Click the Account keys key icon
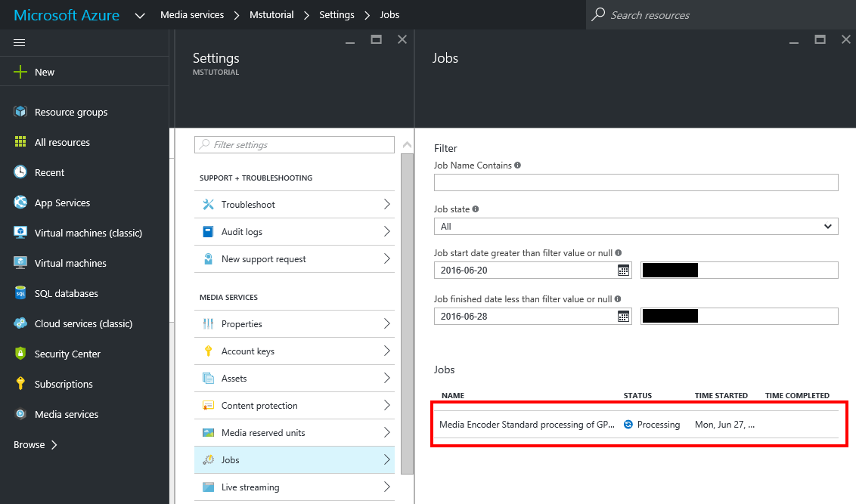The image size is (856, 504). coord(208,351)
